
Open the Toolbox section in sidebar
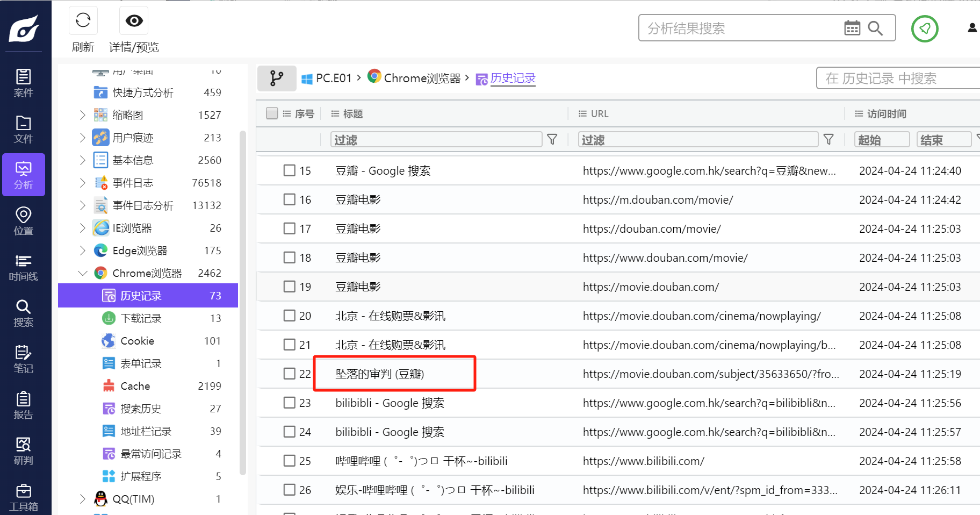click(24, 497)
